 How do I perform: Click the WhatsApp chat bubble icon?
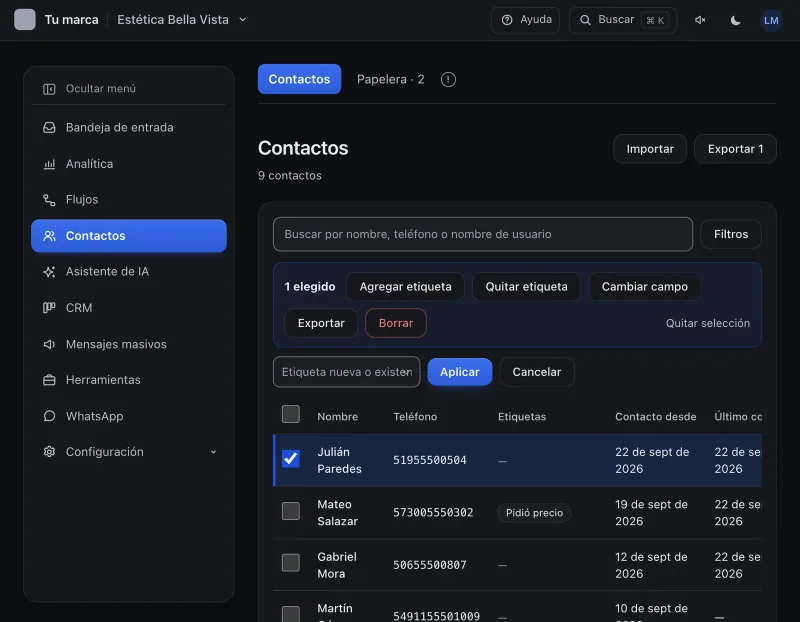click(x=49, y=416)
